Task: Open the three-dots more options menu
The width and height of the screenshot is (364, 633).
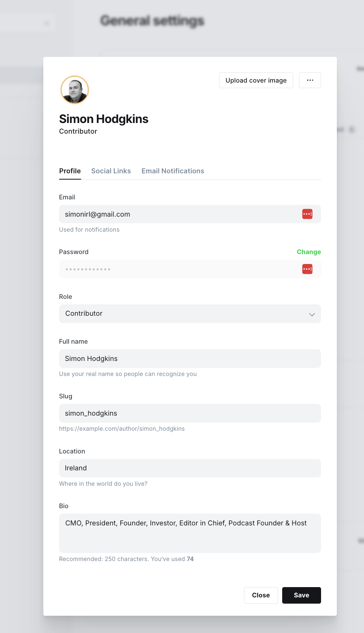Action: (x=310, y=80)
